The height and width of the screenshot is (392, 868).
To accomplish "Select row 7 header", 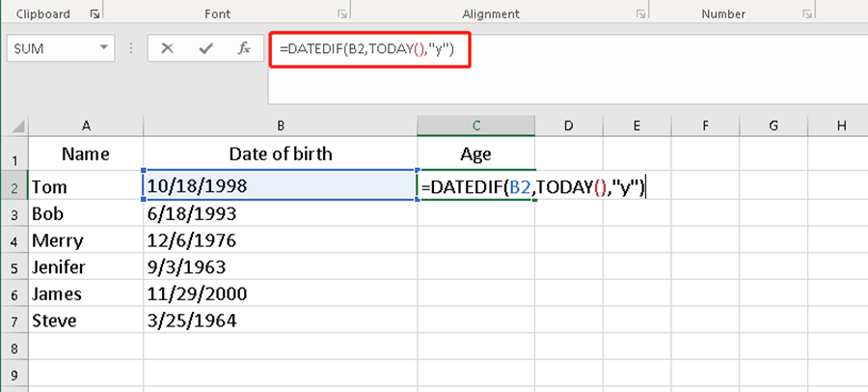I will pos(14,322).
